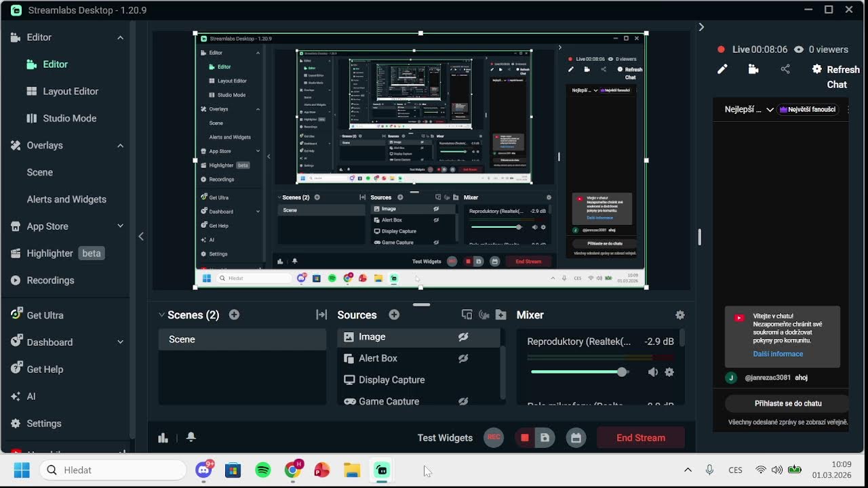Image resolution: width=868 pixels, height=488 pixels.
Task: Open stream schedule calendar icon
Action: [x=576, y=438]
